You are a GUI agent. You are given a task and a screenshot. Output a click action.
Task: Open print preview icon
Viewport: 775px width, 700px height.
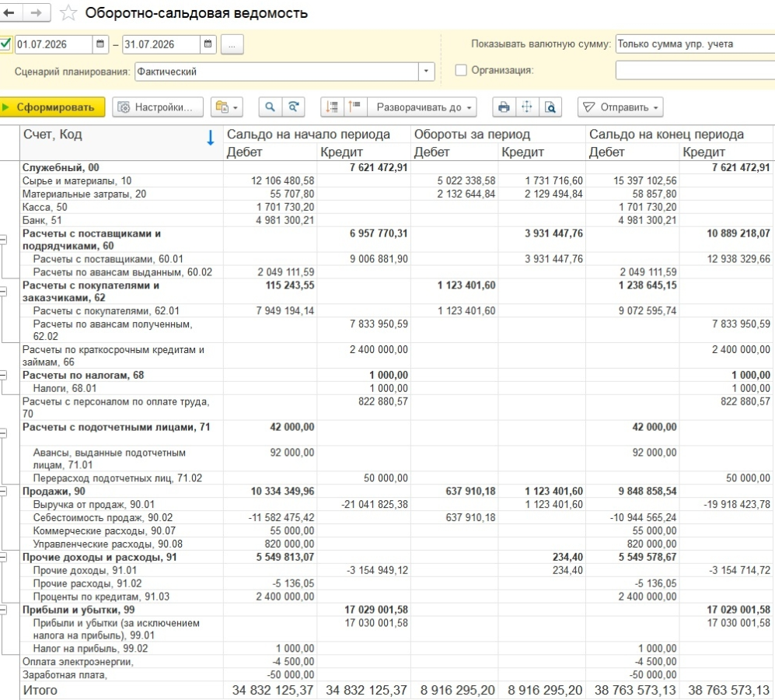point(550,107)
